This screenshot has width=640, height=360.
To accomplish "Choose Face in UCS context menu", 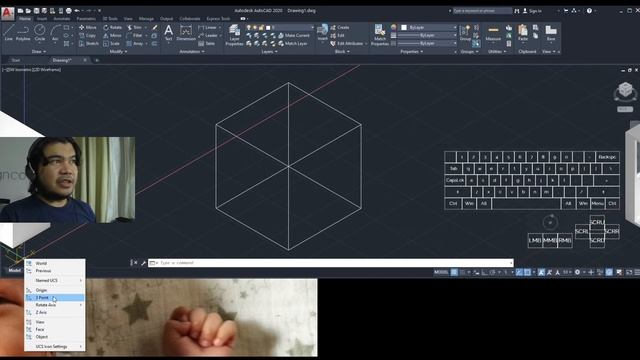I will coord(55,329).
